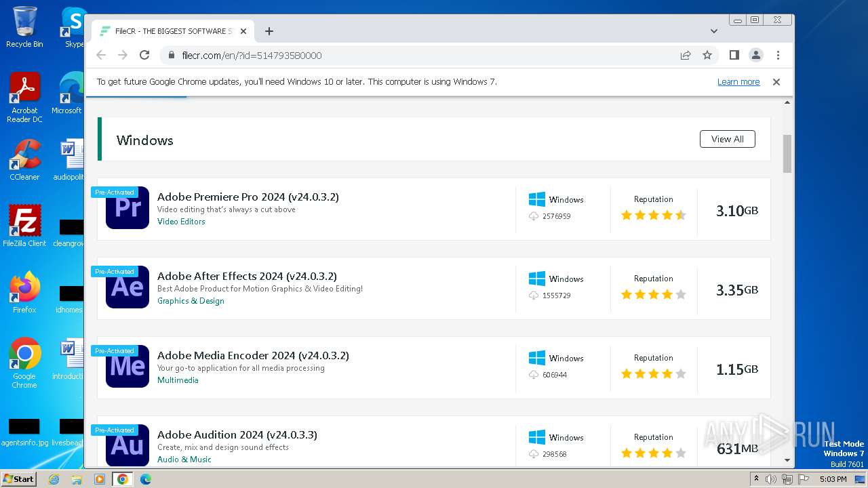The height and width of the screenshot is (488, 868).
Task: Open the Windows Start menu
Action: click(x=18, y=479)
